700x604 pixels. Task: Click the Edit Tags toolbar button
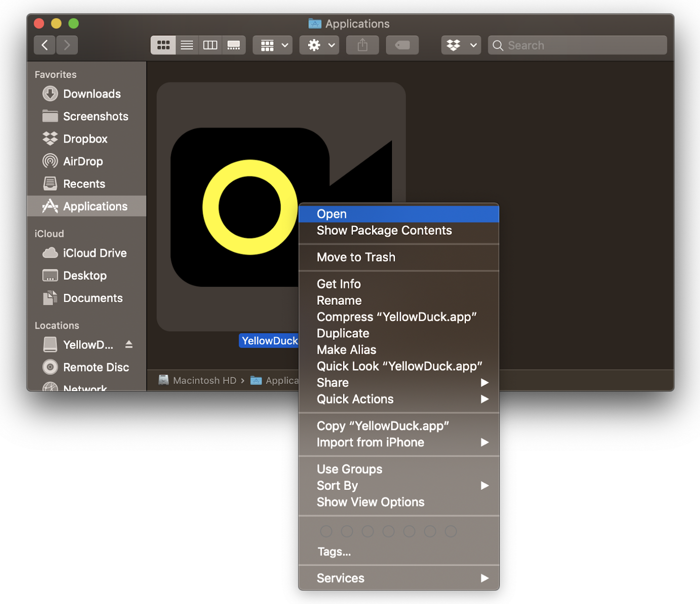pos(402,45)
